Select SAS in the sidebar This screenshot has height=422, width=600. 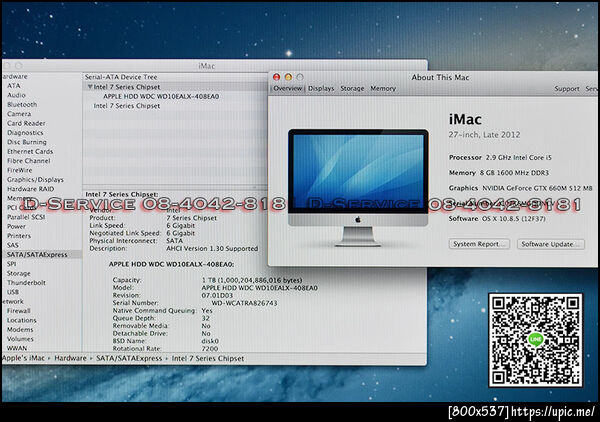tap(13, 245)
